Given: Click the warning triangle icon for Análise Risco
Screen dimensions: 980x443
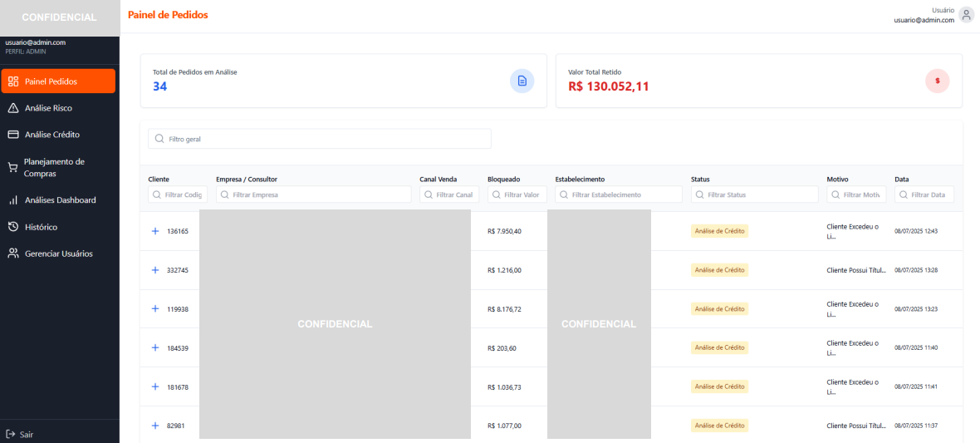Looking at the screenshot, I should tap(13, 108).
